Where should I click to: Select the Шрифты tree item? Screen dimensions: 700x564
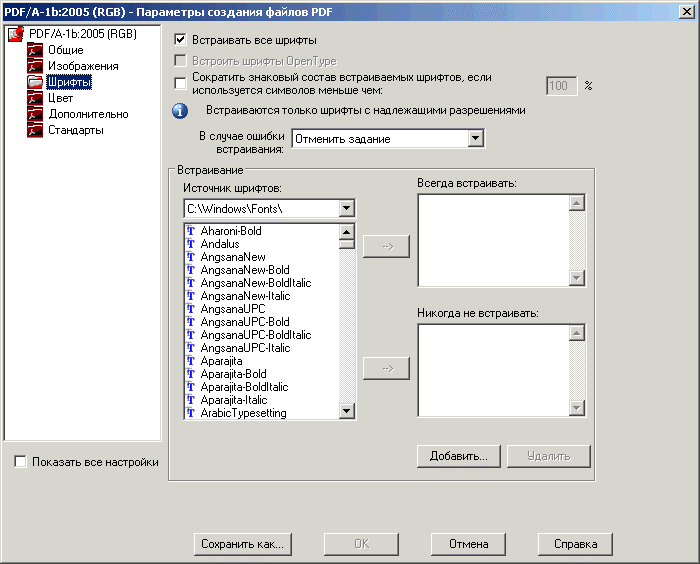[69, 82]
